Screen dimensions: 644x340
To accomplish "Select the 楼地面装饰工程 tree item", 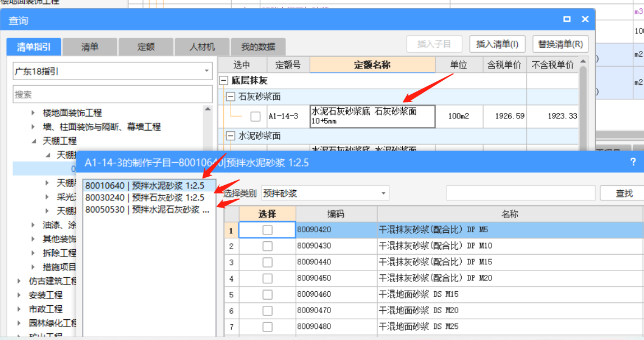I will tap(72, 113).
